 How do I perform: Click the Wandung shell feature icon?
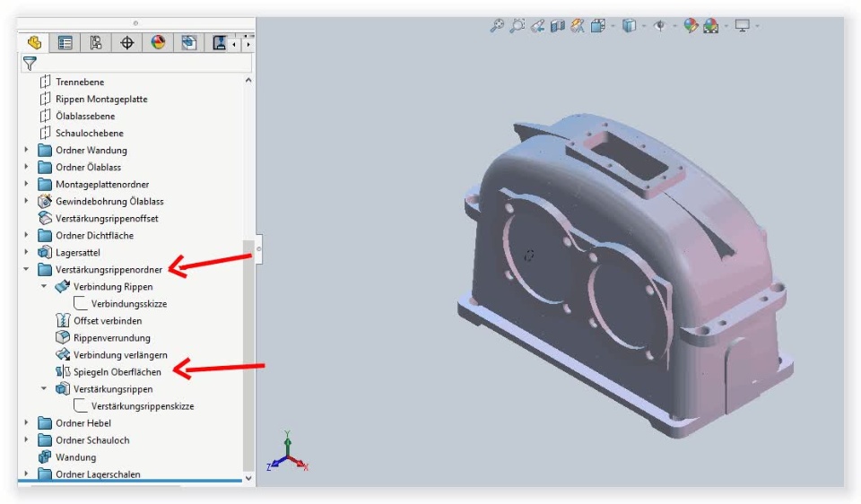tap(45, 456)
